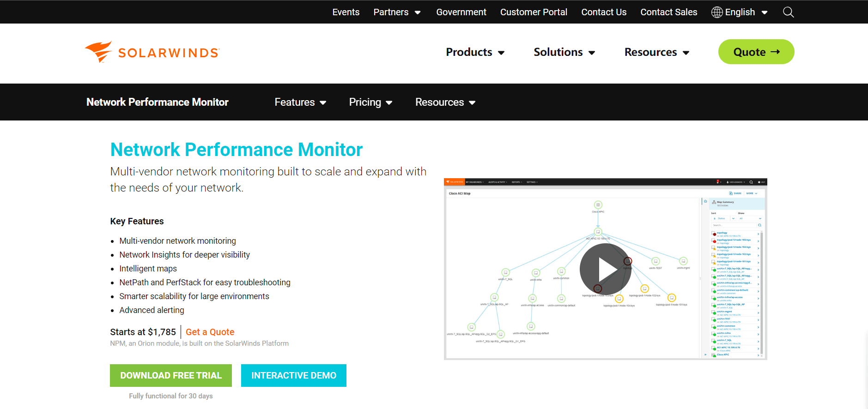Click 'Fully functional for 30 days' text

point(171,396)
